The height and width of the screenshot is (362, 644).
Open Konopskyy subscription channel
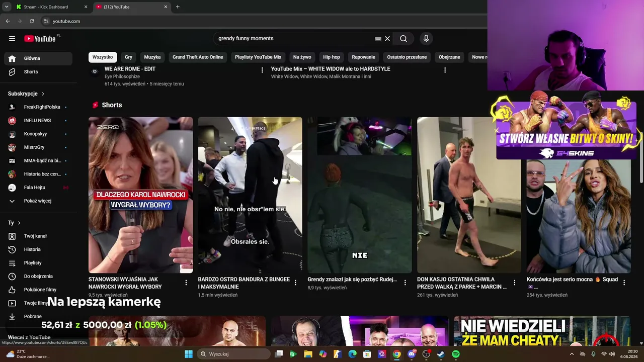38,134
